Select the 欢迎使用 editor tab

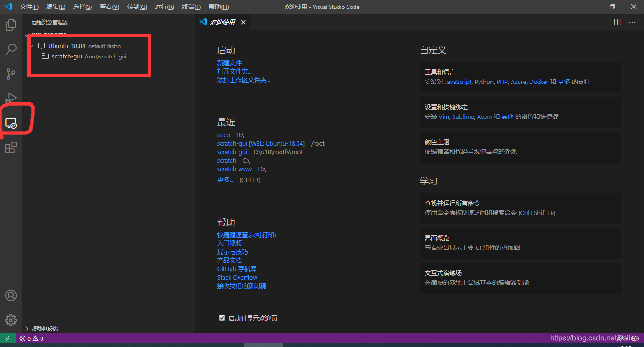(223, 22)
